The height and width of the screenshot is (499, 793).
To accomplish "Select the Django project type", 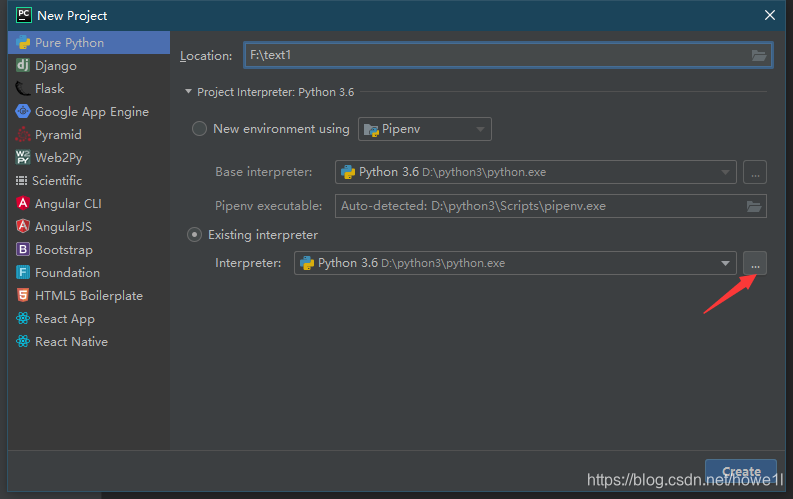I will [x=89, y=66].
